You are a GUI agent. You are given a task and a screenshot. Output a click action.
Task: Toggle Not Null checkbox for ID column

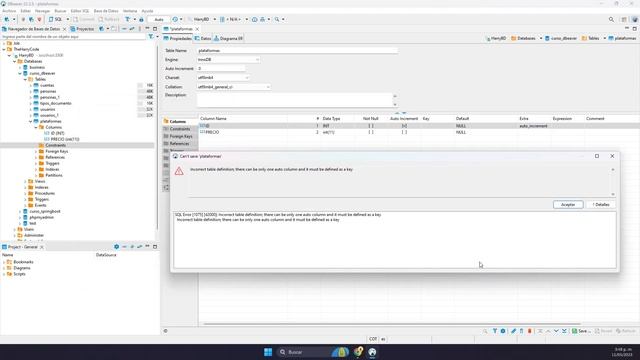tap(371, 126)
